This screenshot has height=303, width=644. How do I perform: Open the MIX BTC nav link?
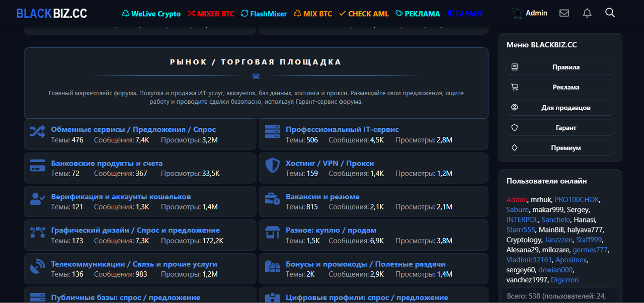(x=313, y=14)
